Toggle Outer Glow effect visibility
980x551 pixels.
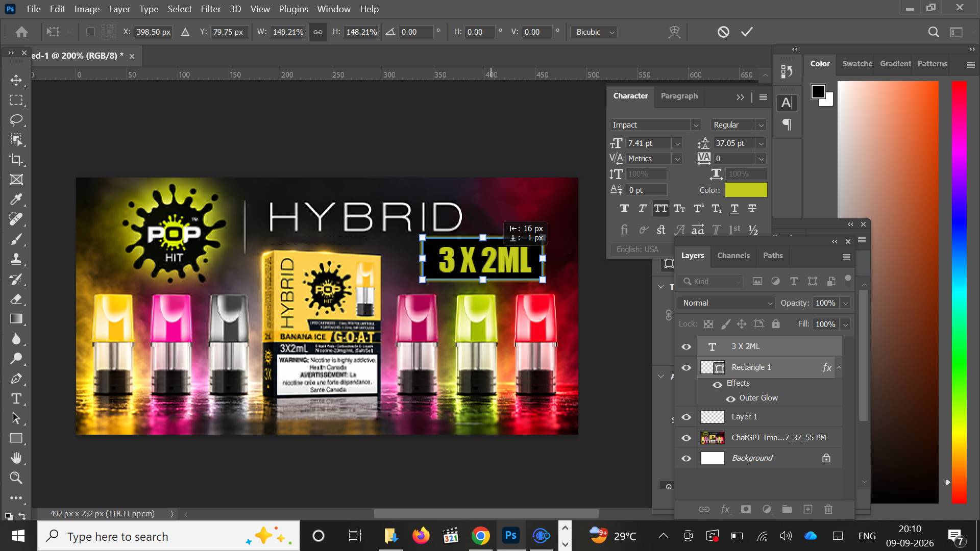tap(730, 398)
